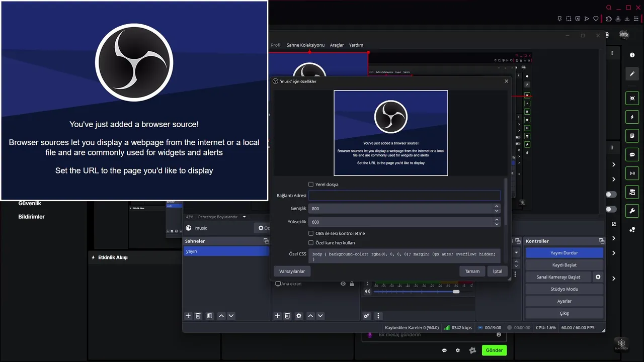Remove selected source with trash icon
644x362 pixels.
[x=287, y=316]
